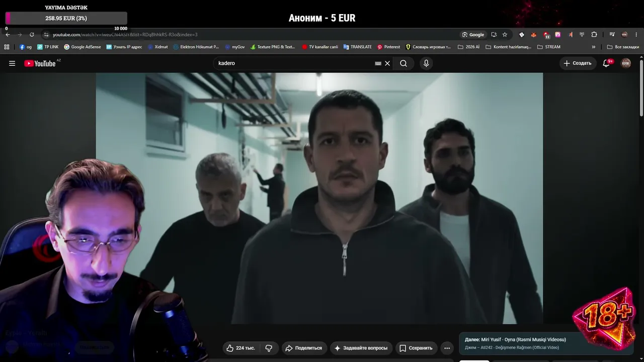Open the Словарь игровых bookmark

[x=428, y=47]
